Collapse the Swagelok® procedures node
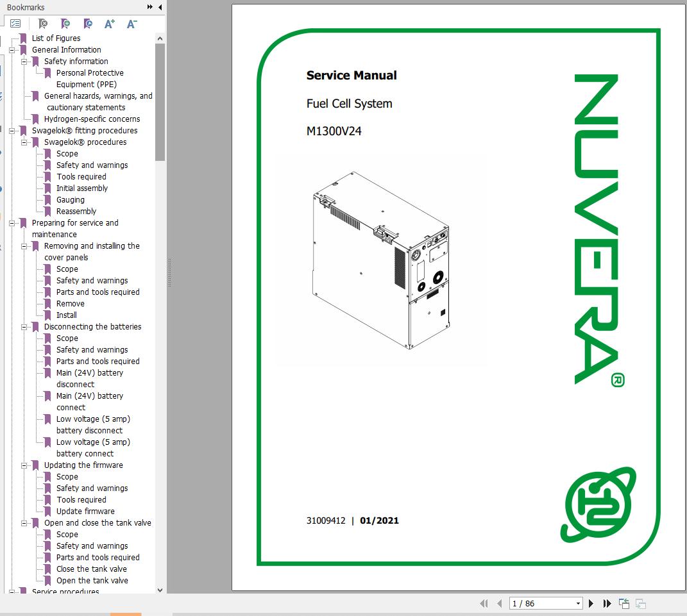Screen dimensions: 687x616 click(24, 142)
